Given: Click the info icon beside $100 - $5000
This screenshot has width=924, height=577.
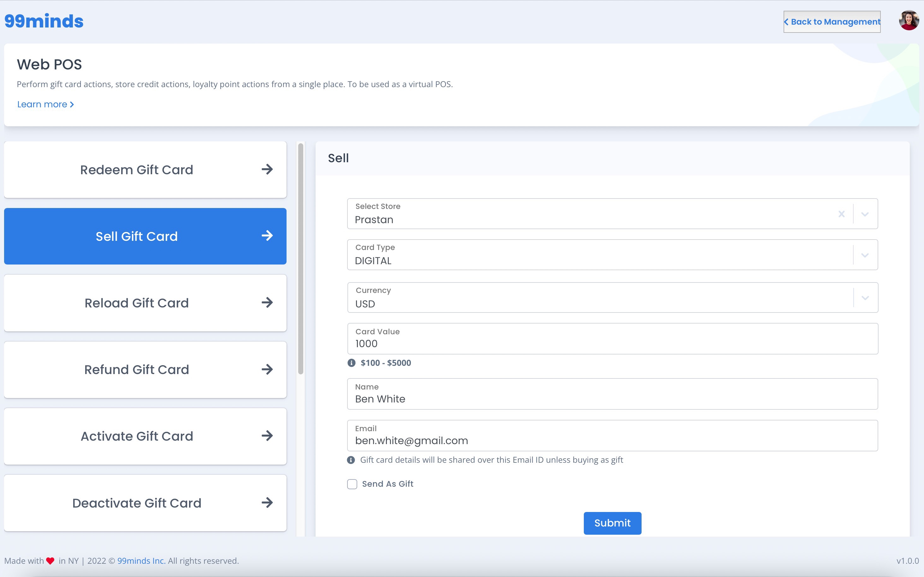Looking at the screenshot, I should [x=351, y=363].
